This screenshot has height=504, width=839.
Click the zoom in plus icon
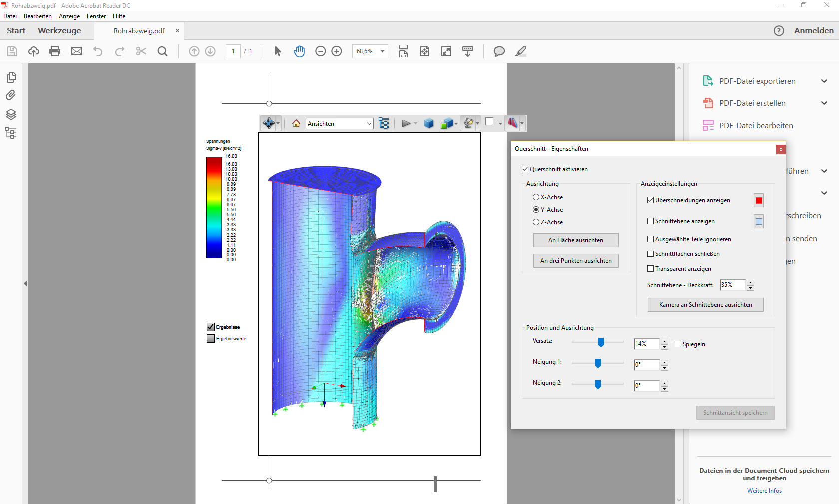coord(337,51)
